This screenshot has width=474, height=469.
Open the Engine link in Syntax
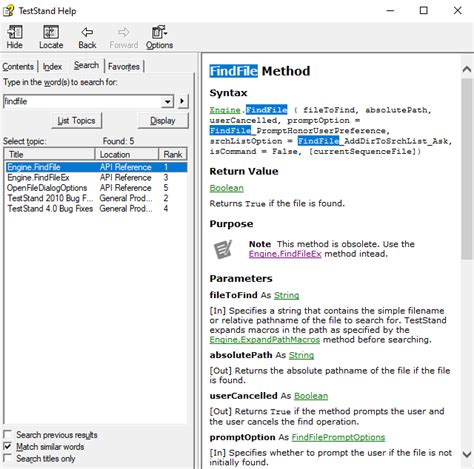pyautogui.click(x=225, y=110)
